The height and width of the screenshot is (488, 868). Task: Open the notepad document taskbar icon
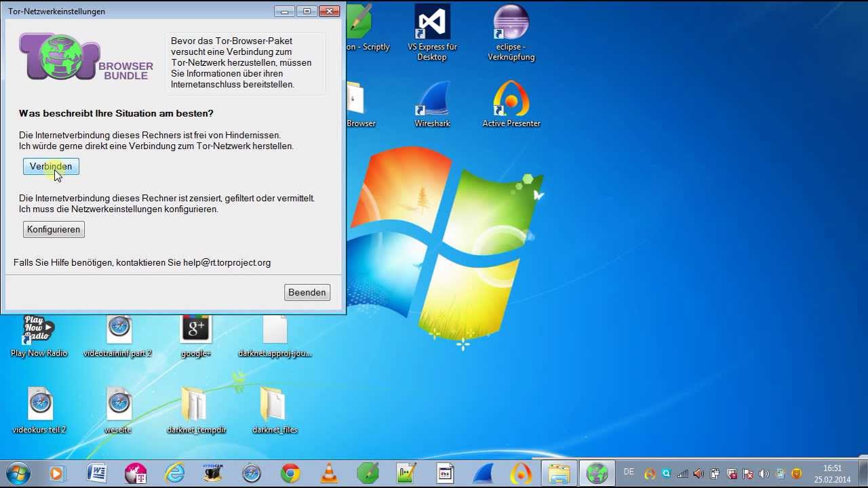click(x=445, y=473)
